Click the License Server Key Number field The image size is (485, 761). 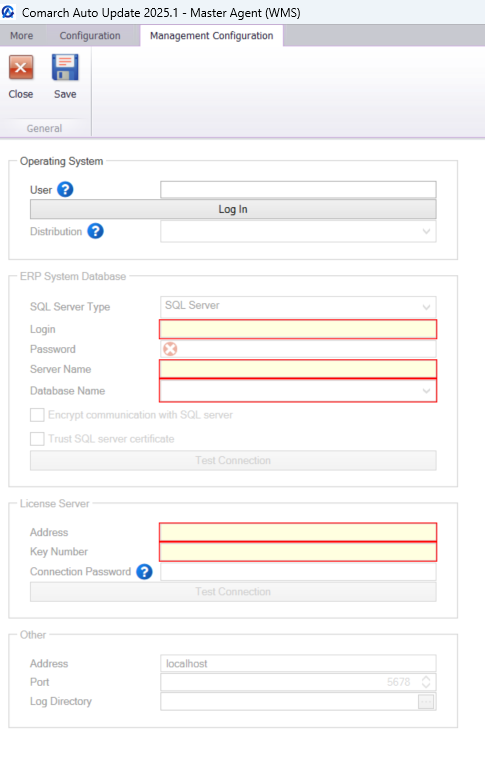click(298, 552)
